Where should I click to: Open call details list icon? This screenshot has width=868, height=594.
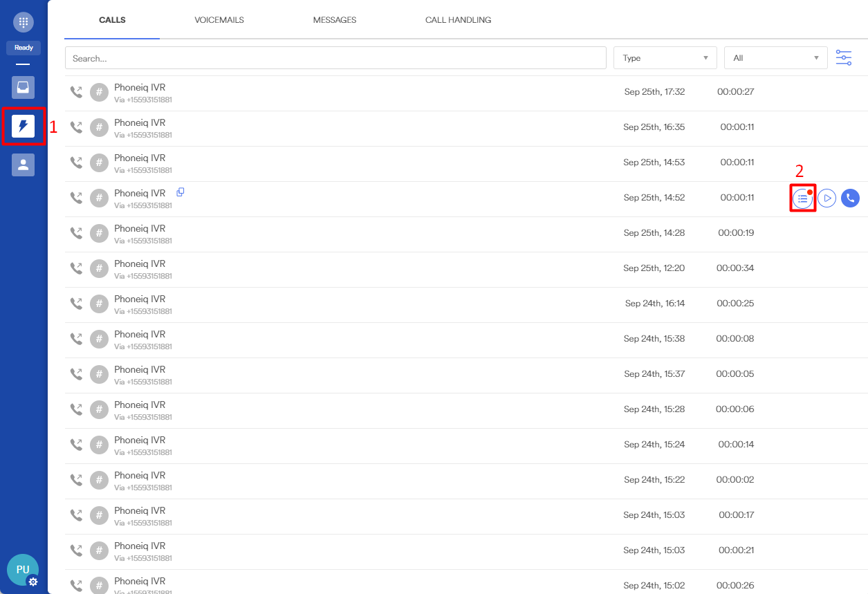tap(802, 198)
